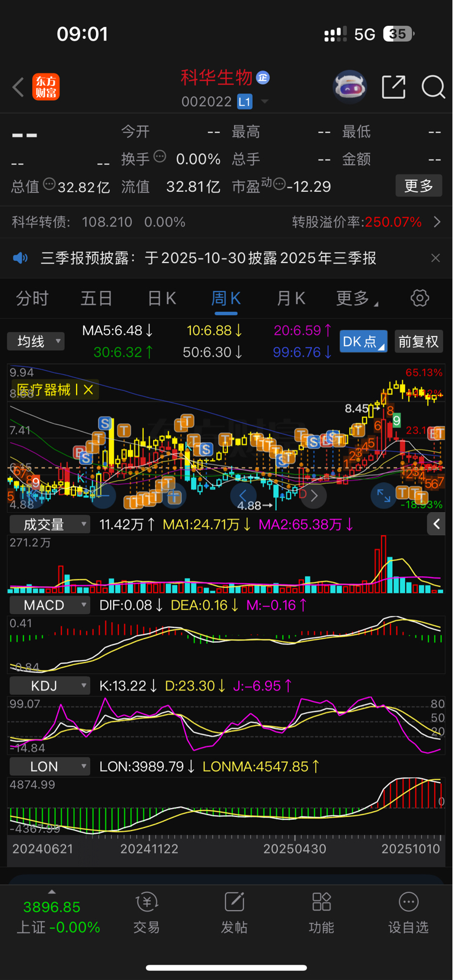453x980 pixels.
Task: Tap the 20241122 date label
Action: pos(149,849)
